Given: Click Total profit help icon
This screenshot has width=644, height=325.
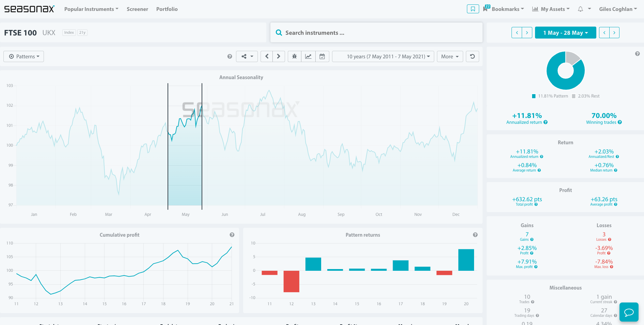Looking at the screenshot, I should click(x=536, y=205).
